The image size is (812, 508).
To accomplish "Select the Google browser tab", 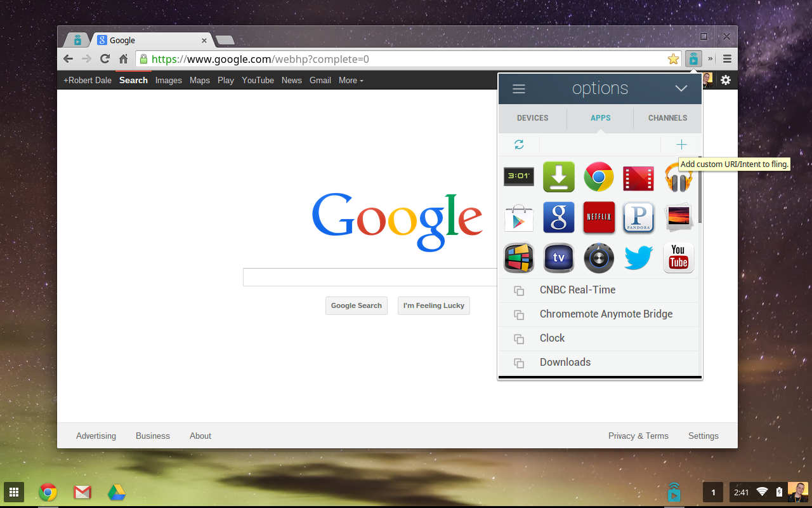I will pos(152,40).
